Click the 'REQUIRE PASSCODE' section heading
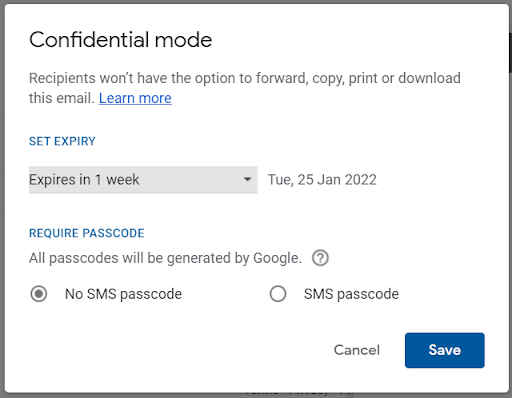 click(87, 233)
